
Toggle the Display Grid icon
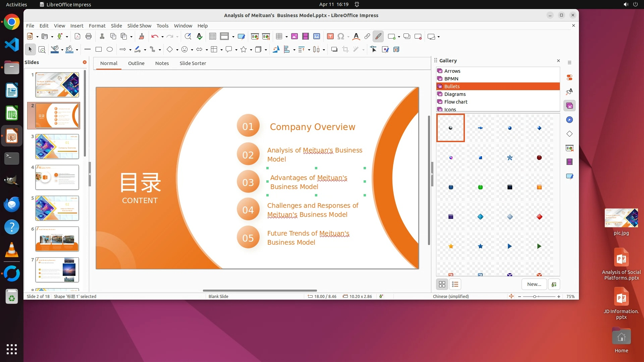point(213,37)
